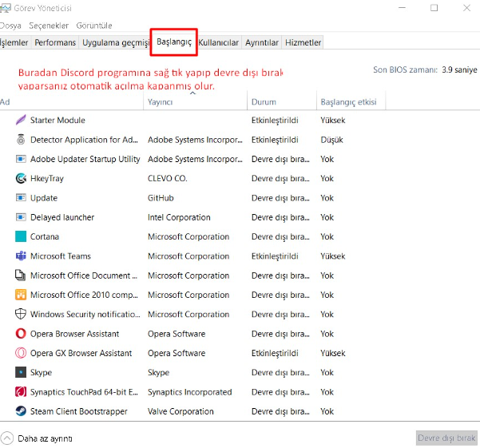This screenshot has width=480, height=448.
Task: Click the Microsoft Teams icon
Action: 21,256
